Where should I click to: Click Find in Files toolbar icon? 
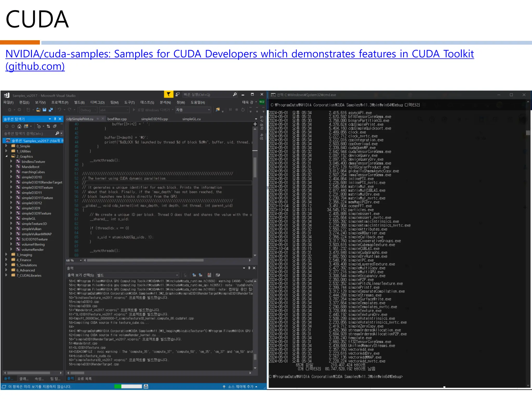(218, 110)
